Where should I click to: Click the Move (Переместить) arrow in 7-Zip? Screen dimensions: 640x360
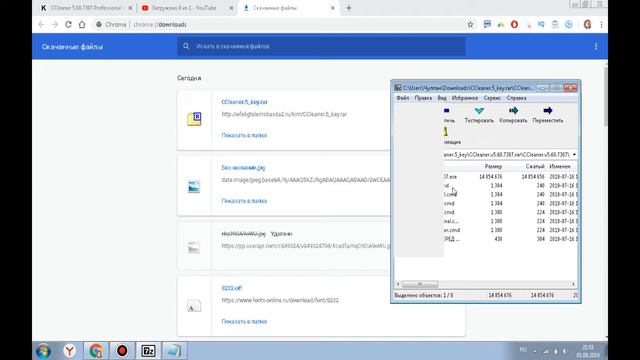(x=548, y=111)
